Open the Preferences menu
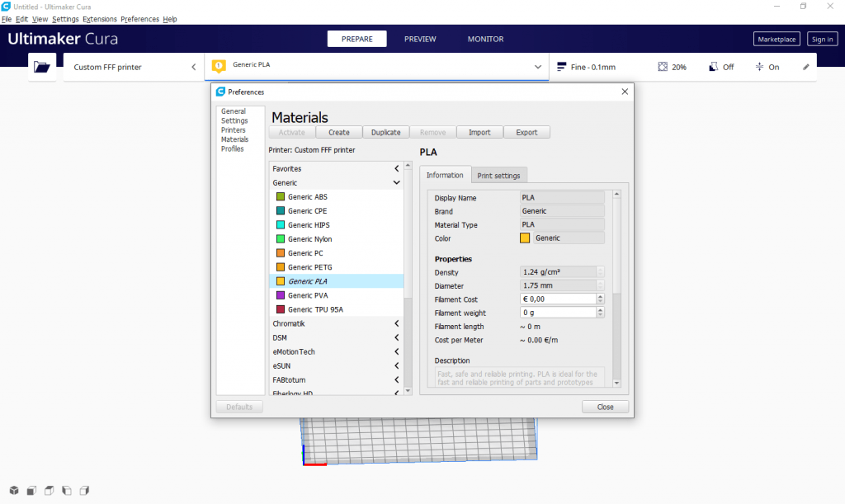This screenshot has width=845, height=504. (x=139, y=19)
